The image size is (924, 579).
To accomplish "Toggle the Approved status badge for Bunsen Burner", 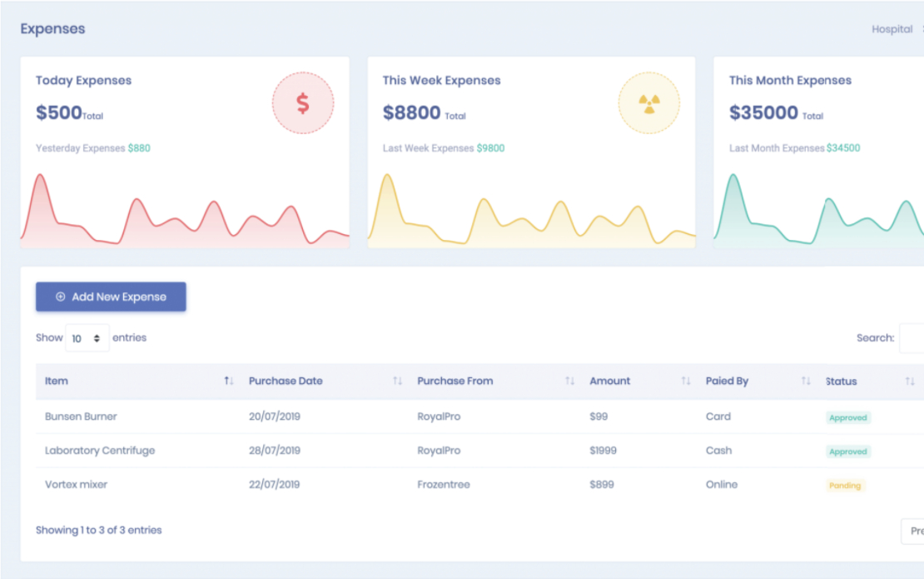I will (x=847, y=417).
